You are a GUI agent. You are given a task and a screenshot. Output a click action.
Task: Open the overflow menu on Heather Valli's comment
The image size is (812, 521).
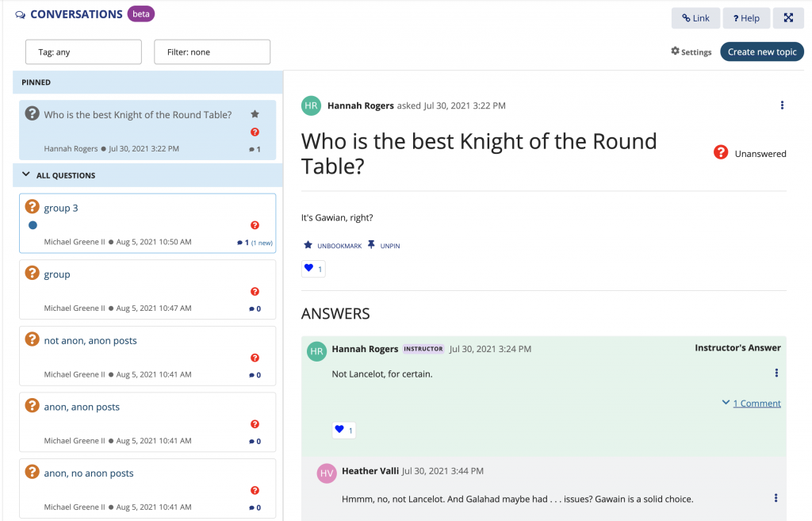(776, 498)
